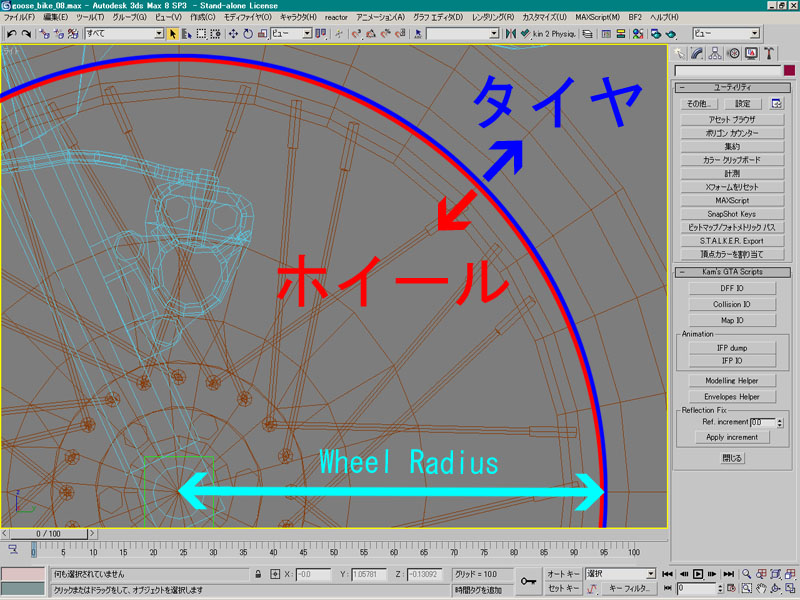Collapse the ユーティリティ rollout
Screen dimensions: 800x600
tap(732, 88)
